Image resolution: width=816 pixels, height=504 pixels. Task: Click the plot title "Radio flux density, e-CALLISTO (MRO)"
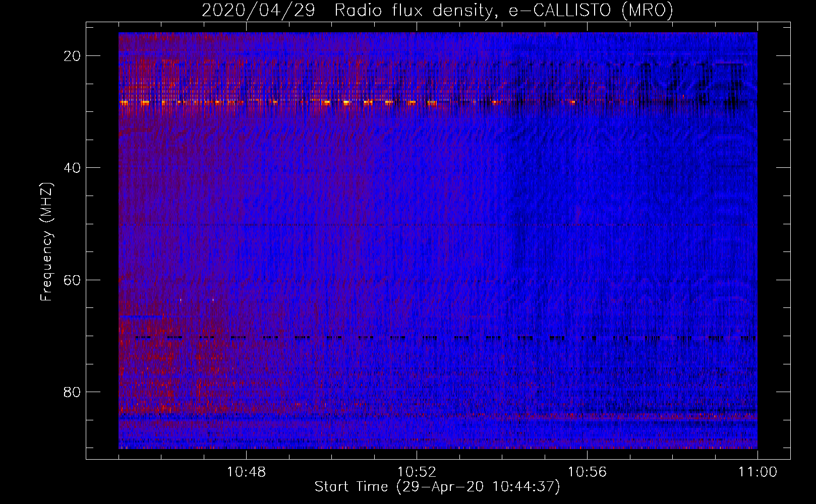coord(504,10)
